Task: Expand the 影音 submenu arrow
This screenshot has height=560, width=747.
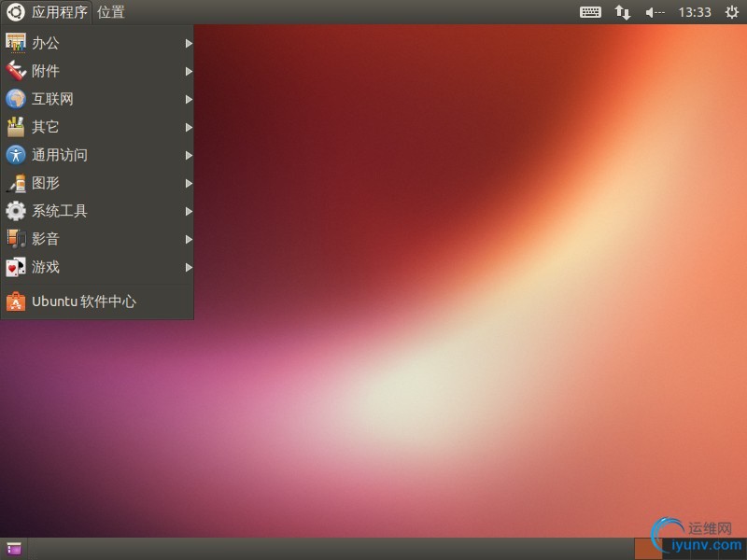Action: (189, 240)
